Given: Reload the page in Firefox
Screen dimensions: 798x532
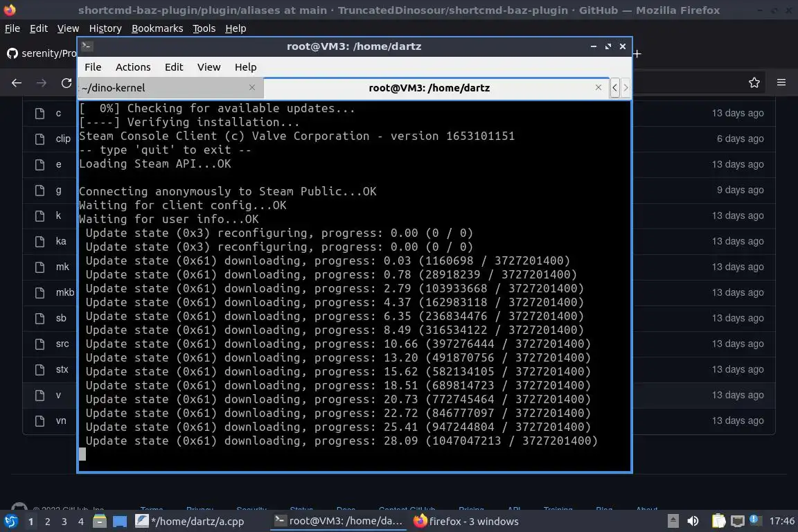Looking at the screenshot, I should pos(66,83).
